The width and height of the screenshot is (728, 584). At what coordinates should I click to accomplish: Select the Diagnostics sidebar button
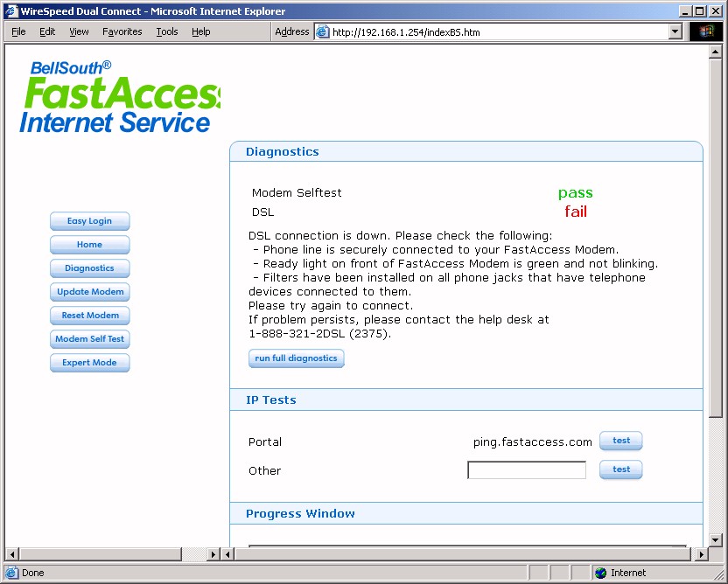[x=89, y=268]
